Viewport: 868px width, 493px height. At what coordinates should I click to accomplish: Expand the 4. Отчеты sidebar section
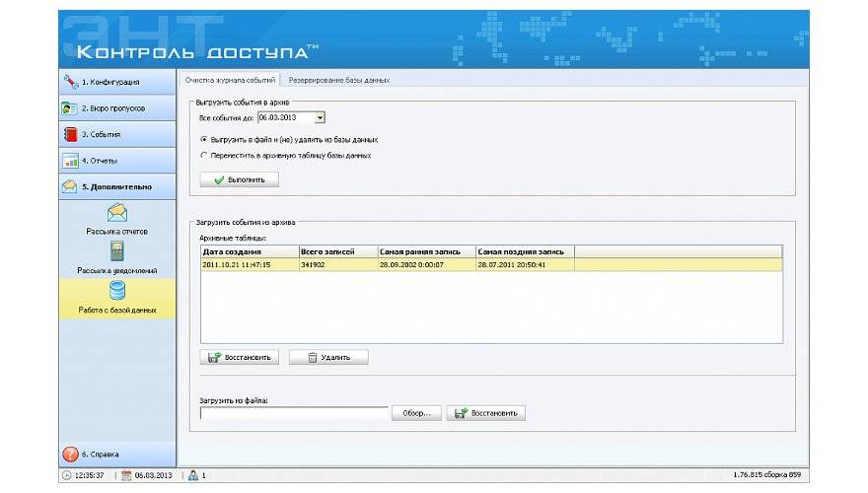116,160
